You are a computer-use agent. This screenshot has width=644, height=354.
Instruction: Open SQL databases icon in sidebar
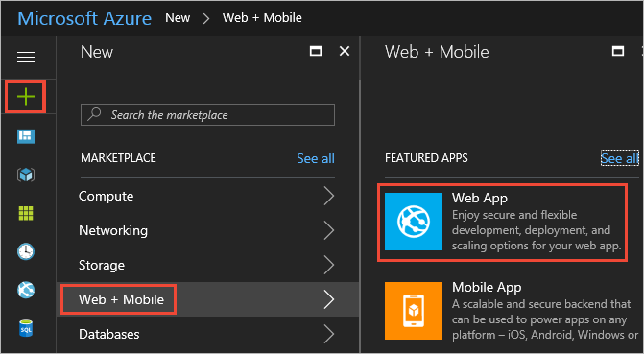pos(26,328)
